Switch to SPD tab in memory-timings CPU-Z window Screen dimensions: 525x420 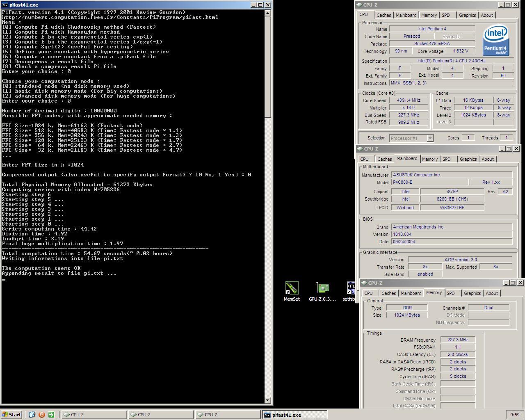(451, 293)
